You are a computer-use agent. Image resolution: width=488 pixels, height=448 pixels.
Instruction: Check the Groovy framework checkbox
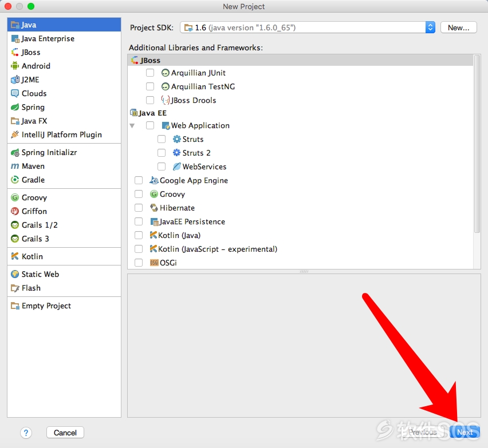(x=139, y=194)
